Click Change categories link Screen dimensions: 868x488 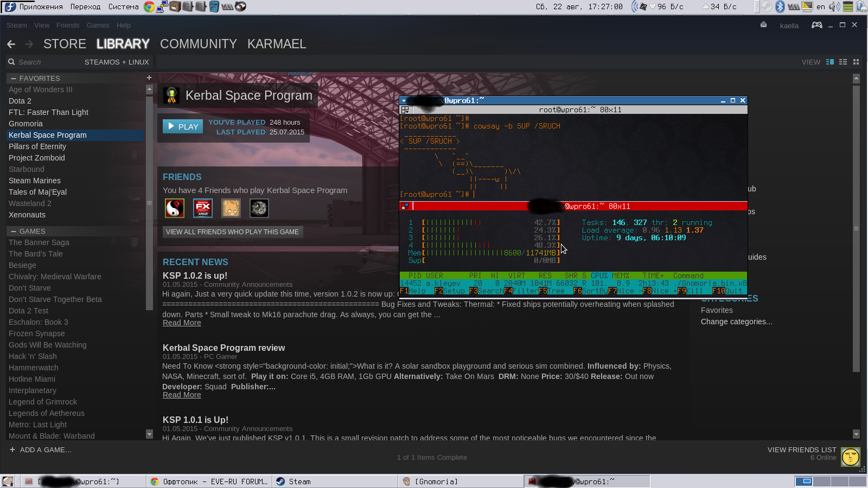(x=736, y=322)
